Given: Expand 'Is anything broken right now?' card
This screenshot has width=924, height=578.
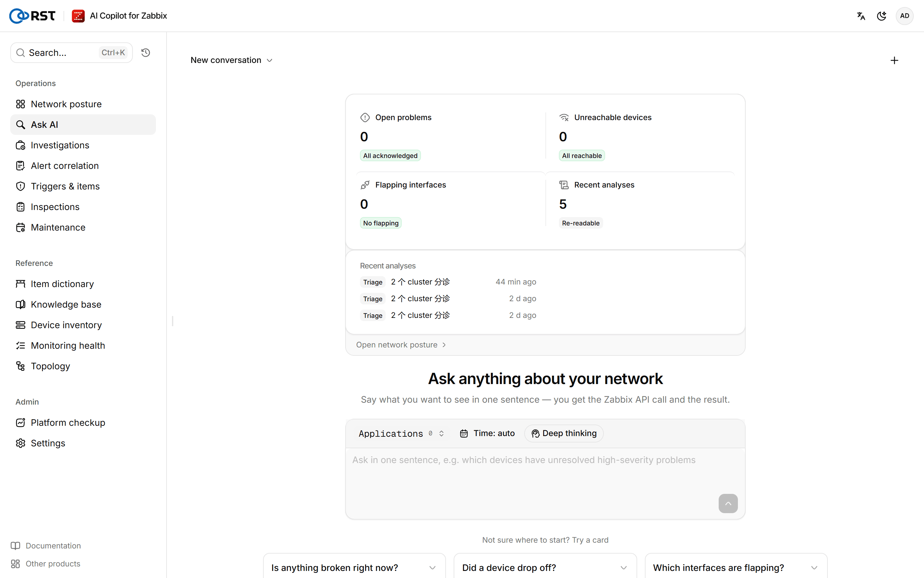Looking at the screenshot, I should tap(354, 567).
